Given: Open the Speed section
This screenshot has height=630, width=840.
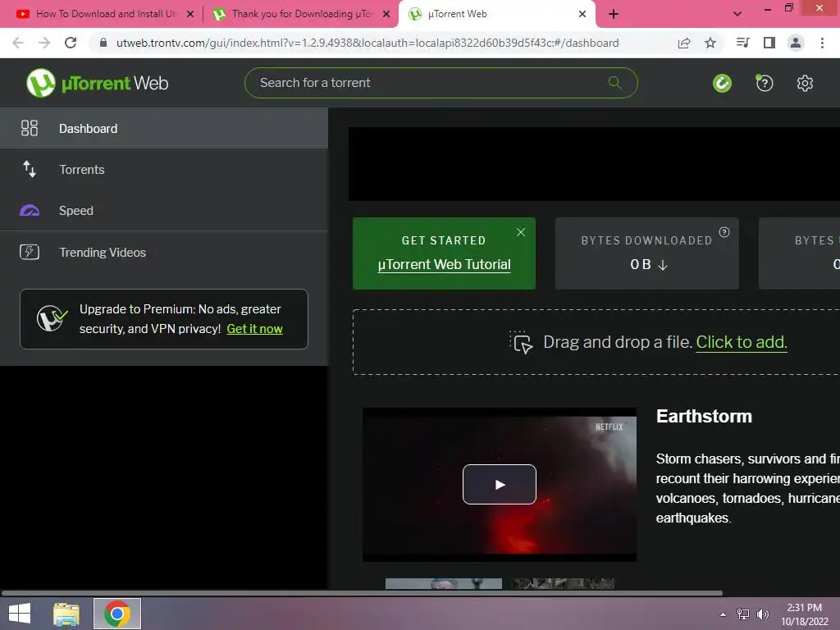Looking at the screenshot, I should 164,211.
